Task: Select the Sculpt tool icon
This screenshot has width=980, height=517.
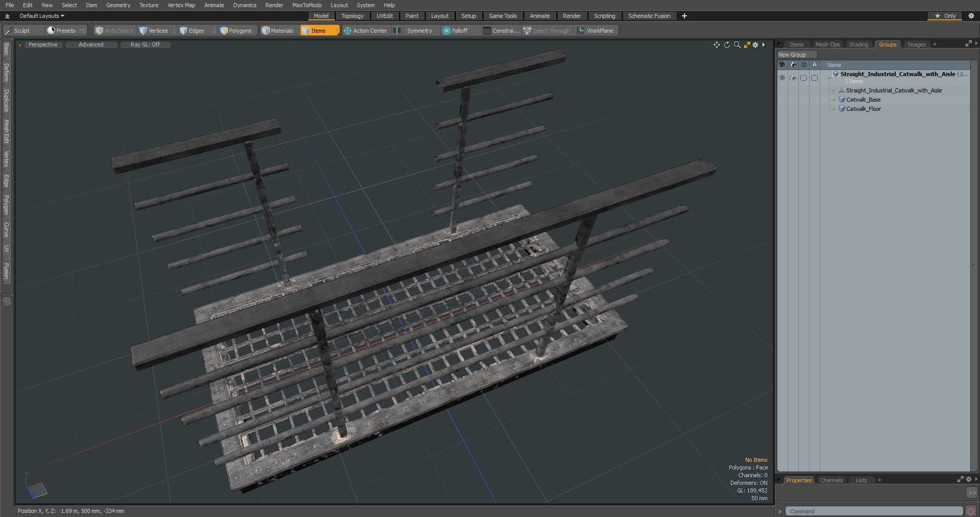Action: pyautogui.click(x=8, y=31)
